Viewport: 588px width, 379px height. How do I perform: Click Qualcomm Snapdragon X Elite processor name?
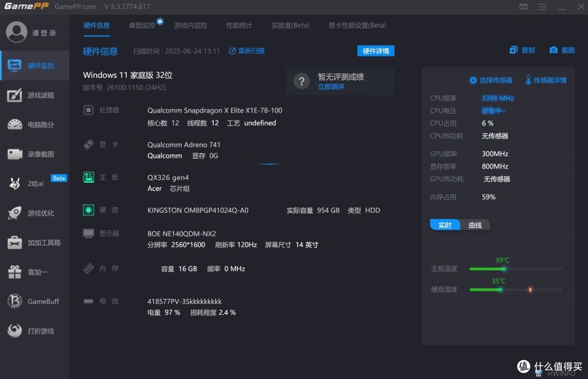(215, 110)
